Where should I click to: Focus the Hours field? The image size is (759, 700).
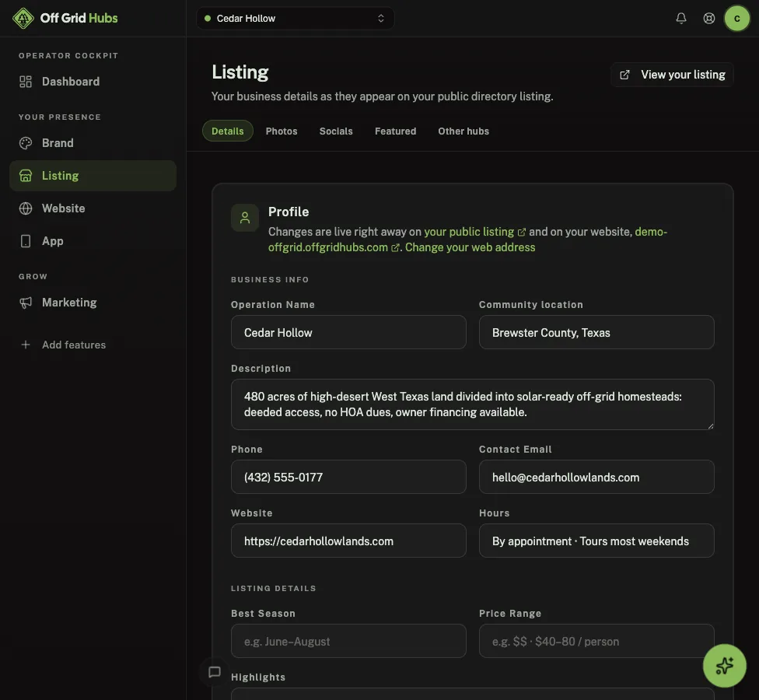(x=596, y=541)
